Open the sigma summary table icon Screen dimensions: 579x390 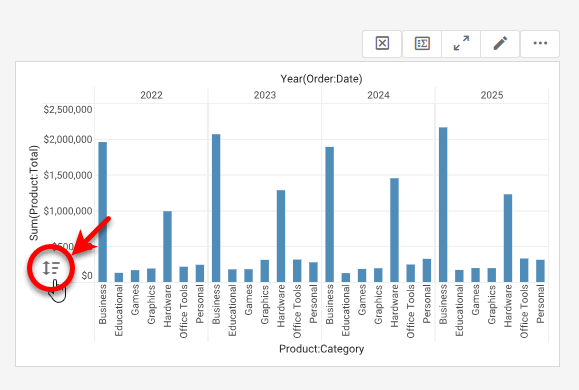pos(422,44)
